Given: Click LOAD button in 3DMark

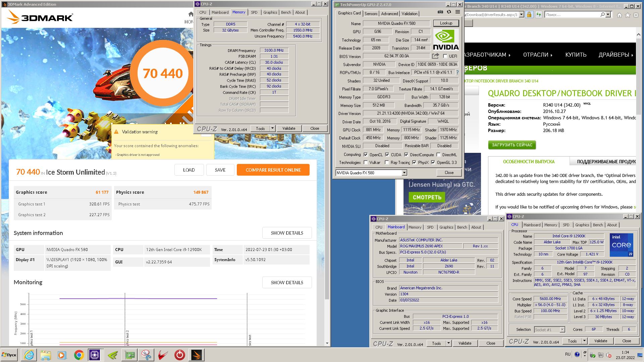Looking at the screenshot, I should [x=189, y=170].
